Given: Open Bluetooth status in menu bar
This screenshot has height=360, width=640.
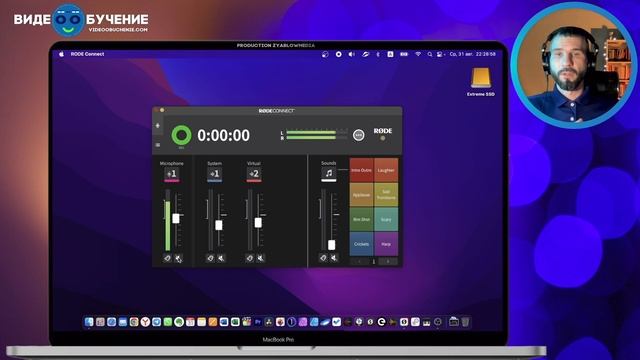Looking at the screenshot, I should click(378, 54).
